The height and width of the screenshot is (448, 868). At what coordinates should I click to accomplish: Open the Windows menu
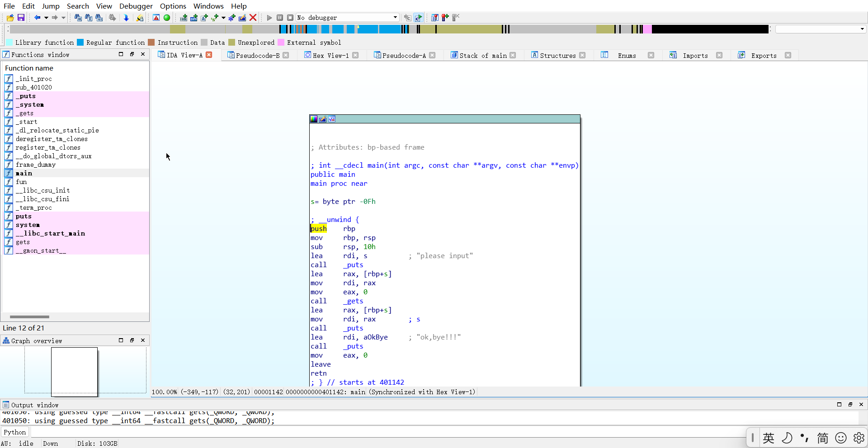pos(208,6)
